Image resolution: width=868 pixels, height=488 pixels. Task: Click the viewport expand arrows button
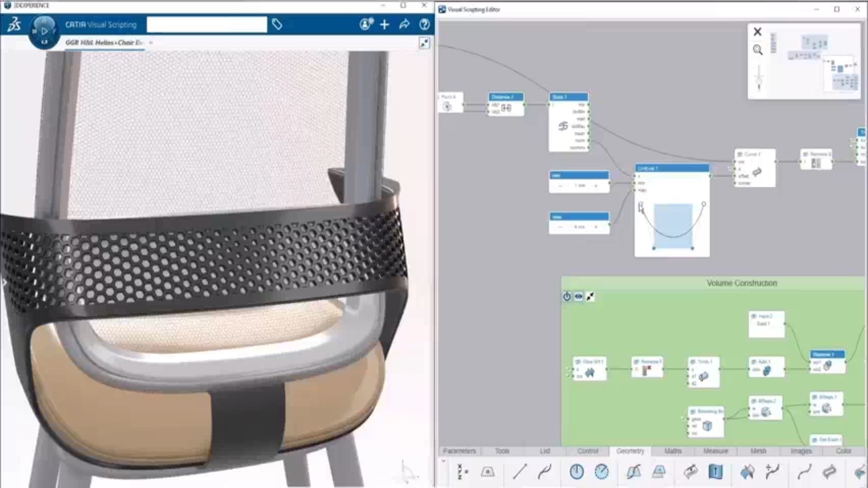click(424, 43)
